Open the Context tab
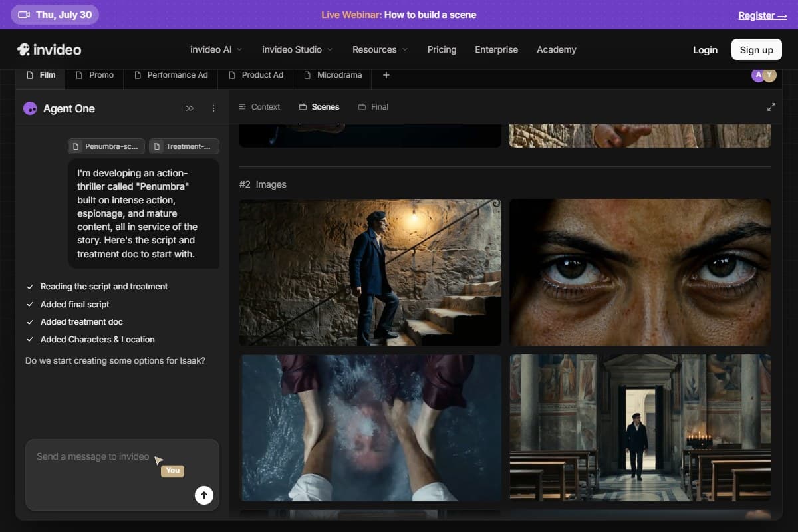This screenshot has width=798, height=532. pos(259,107)
